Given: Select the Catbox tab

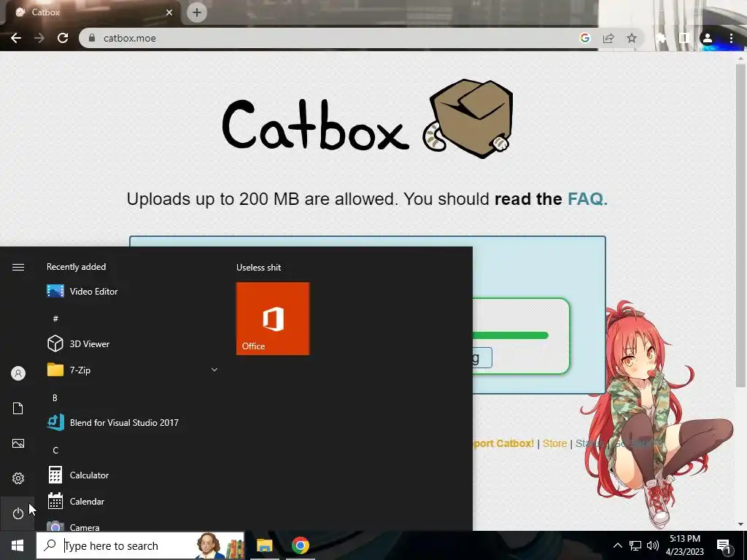Looking at the screenshot, I should (93, 12).
